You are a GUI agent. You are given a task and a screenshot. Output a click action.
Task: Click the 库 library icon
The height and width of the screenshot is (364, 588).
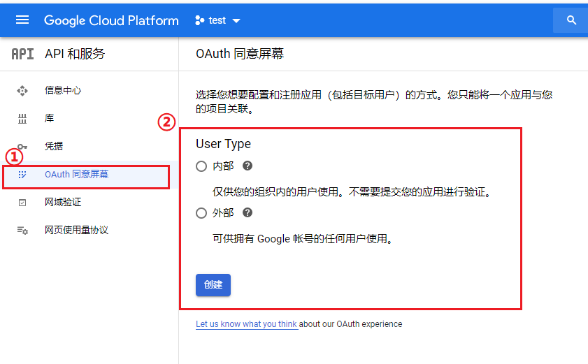[x=22, y=119]
